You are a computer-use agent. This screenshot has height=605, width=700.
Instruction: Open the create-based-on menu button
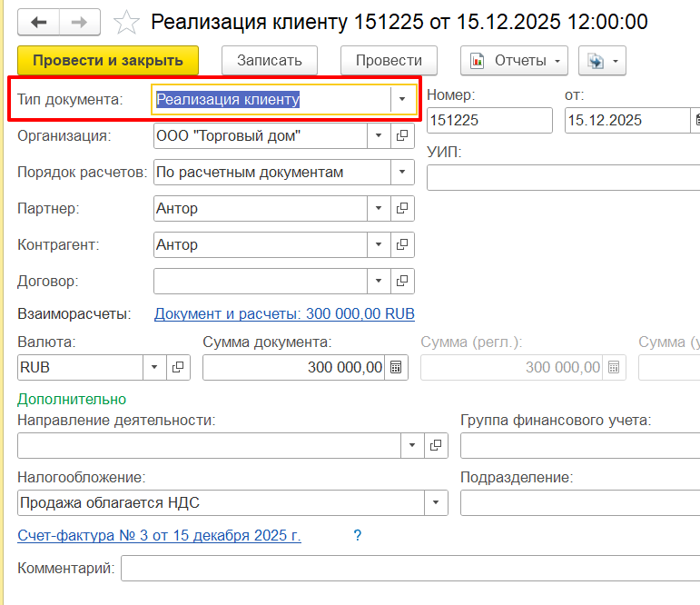[x=602, y=61]
